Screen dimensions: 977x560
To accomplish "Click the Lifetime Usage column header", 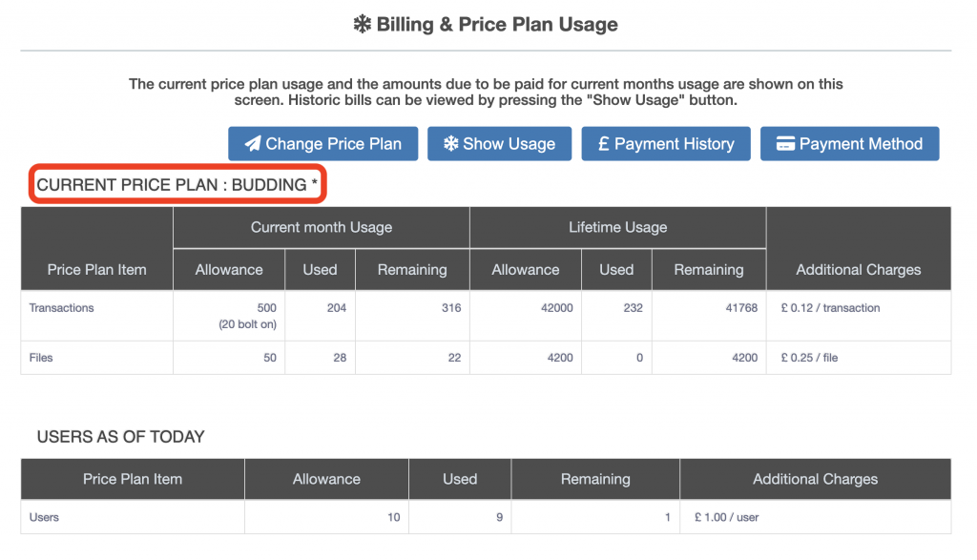I will 617,227.
